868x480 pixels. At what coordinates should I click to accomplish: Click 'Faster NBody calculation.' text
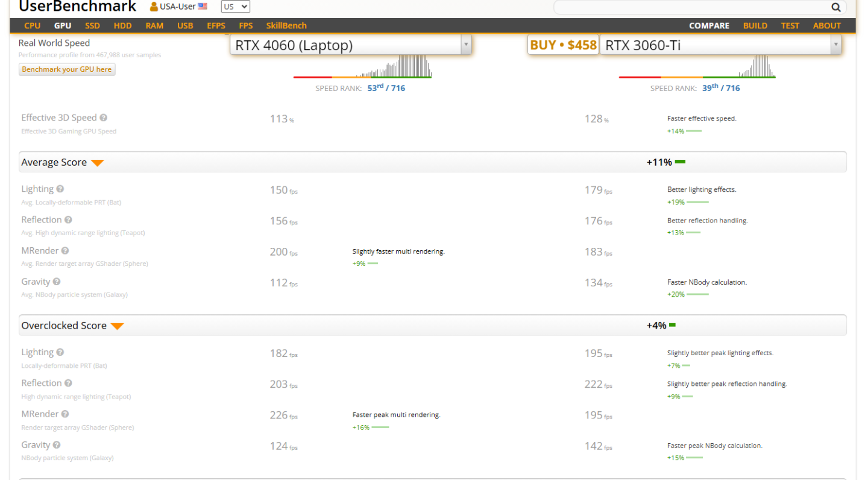(707, 282)
